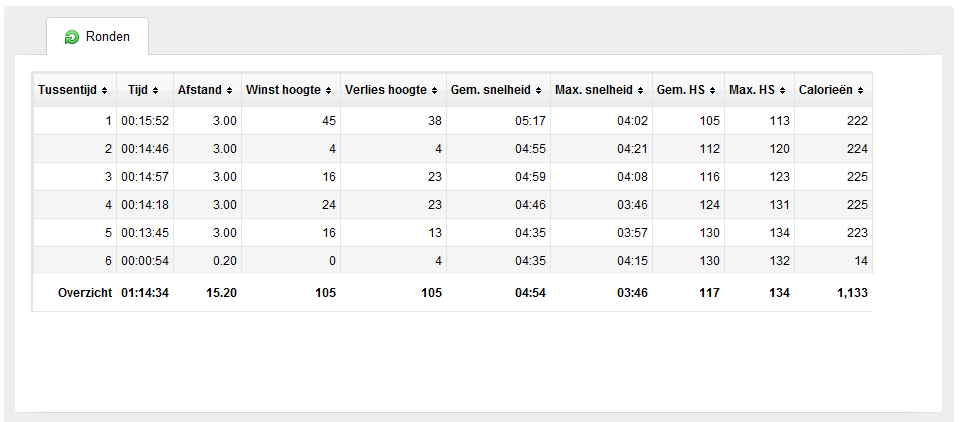
Task: Select lap 1 time 00:15:52 cell
Action: [x=145, y=121]
